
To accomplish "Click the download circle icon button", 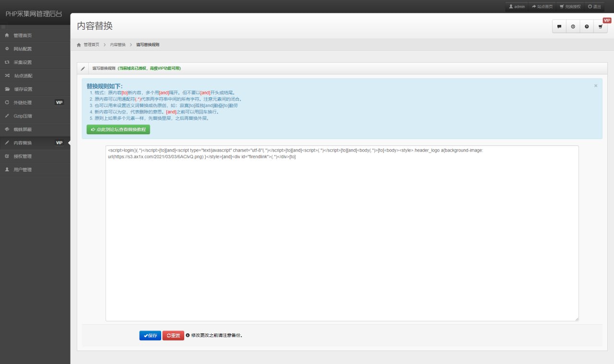I will pos(573,27).
